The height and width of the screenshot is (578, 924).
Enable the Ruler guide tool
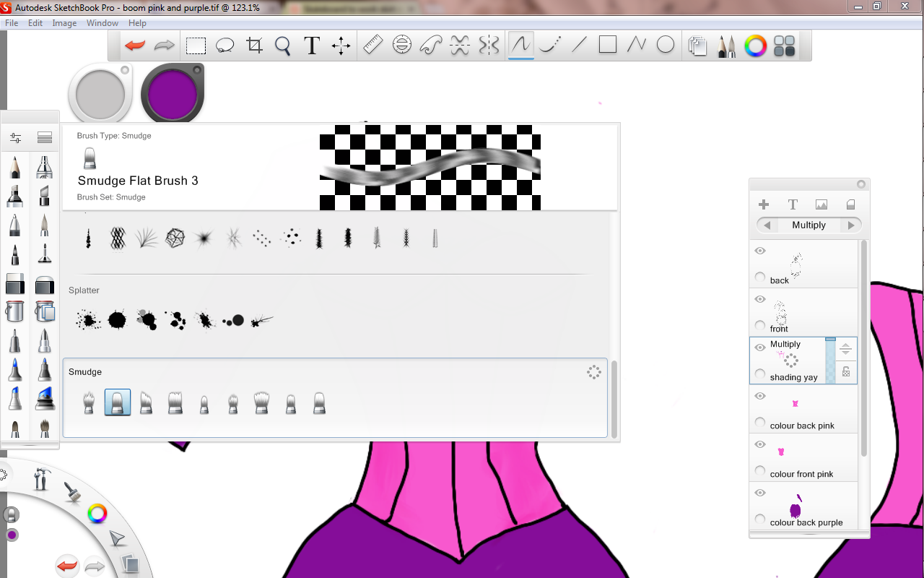[x=372, y=46]
